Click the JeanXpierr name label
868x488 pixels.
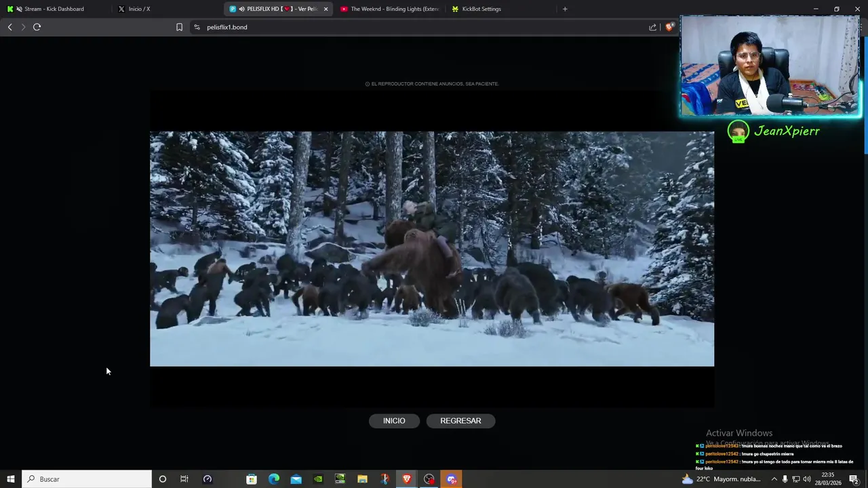787,131
